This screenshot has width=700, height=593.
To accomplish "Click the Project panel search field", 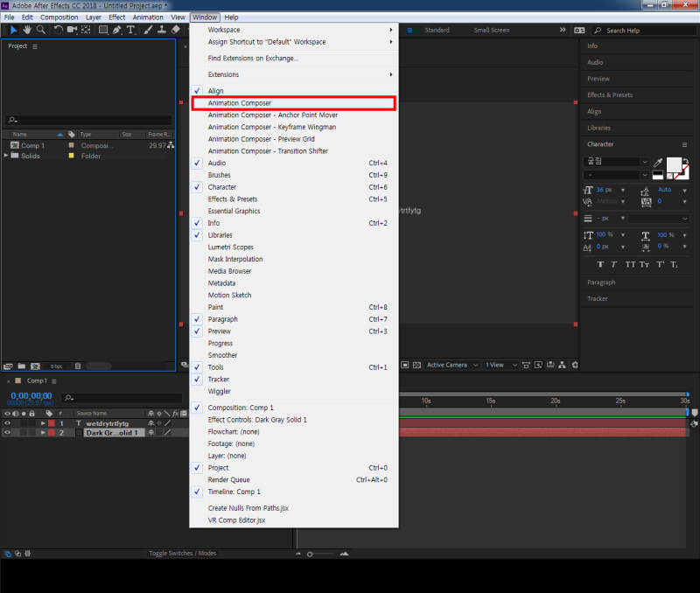I will [87, 120].
